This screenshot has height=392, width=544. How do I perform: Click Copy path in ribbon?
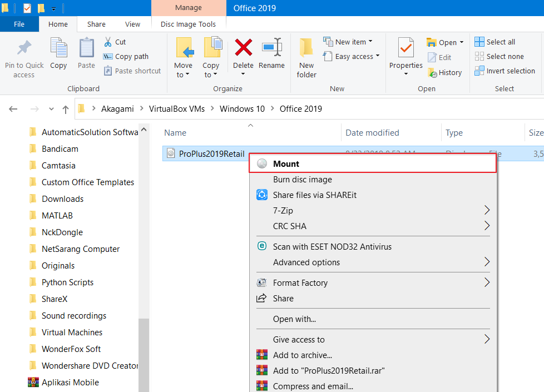coord(126,57)
